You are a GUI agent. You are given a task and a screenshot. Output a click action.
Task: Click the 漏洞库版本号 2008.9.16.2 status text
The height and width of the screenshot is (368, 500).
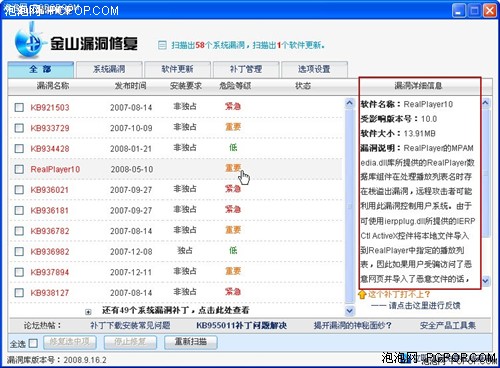coord(57,360)
